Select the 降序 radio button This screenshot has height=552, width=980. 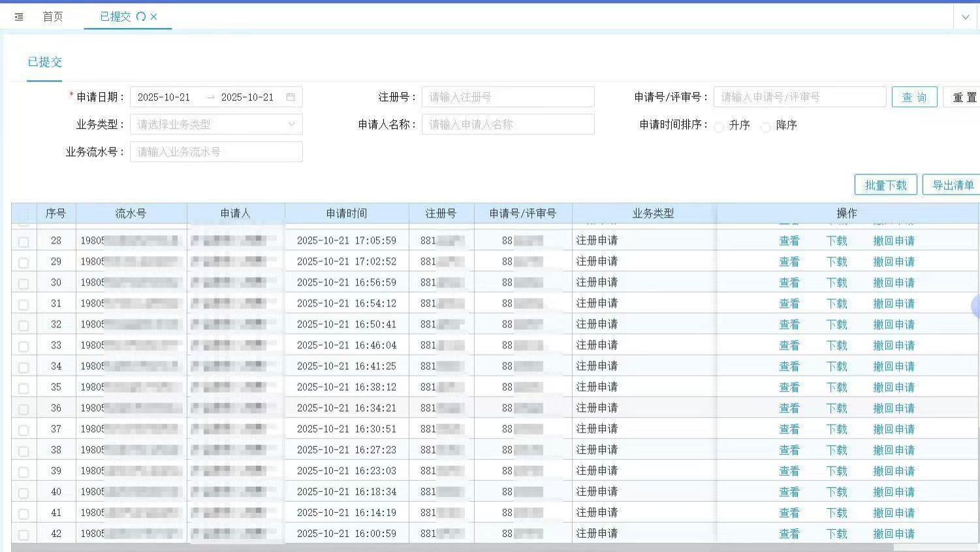click(x=765, y=125)
